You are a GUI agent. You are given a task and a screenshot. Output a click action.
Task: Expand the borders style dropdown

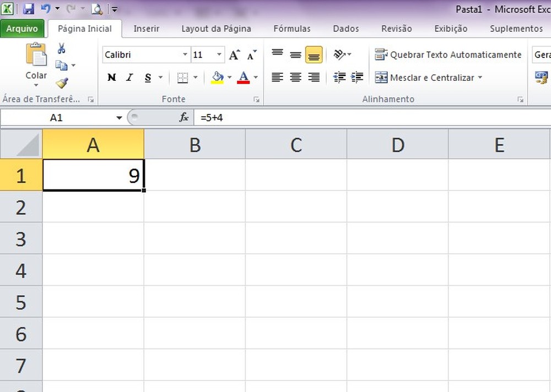[195, 77]
